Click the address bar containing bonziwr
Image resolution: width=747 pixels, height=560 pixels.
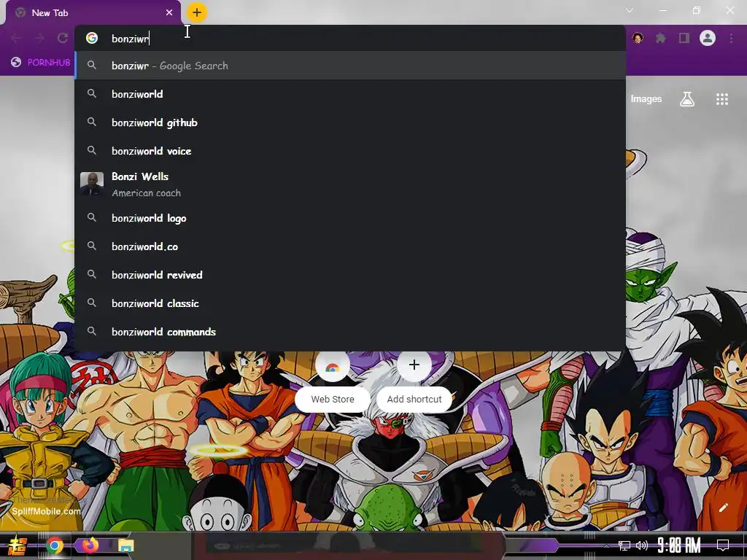coord(350,38)
